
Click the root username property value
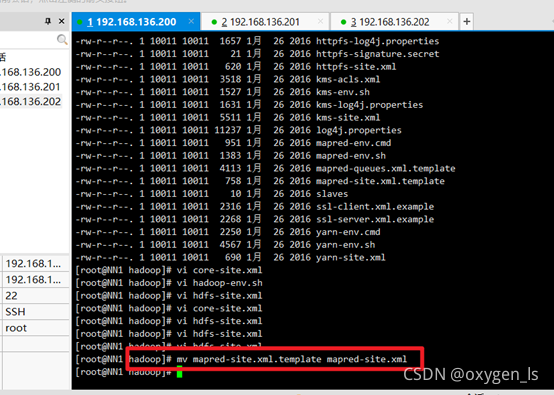click(36, 328)
